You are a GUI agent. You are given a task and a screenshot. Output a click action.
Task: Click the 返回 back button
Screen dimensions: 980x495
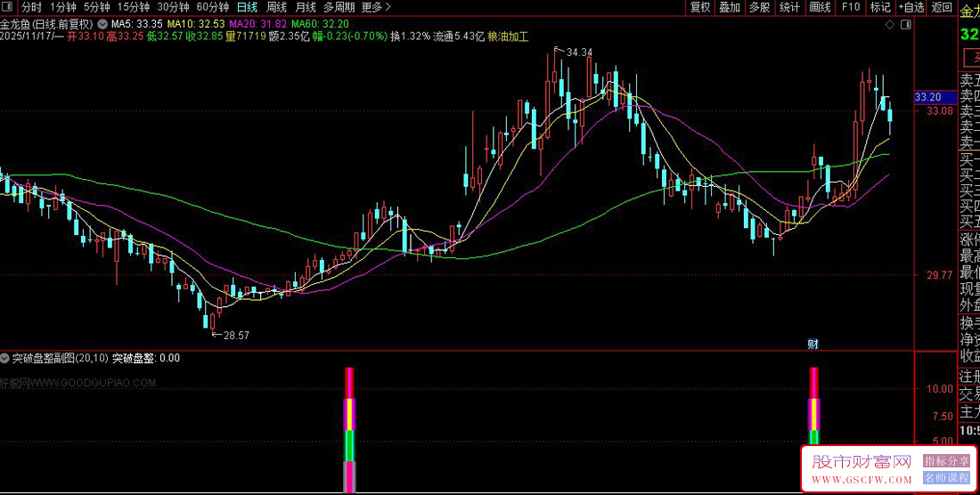click(942, 7)
